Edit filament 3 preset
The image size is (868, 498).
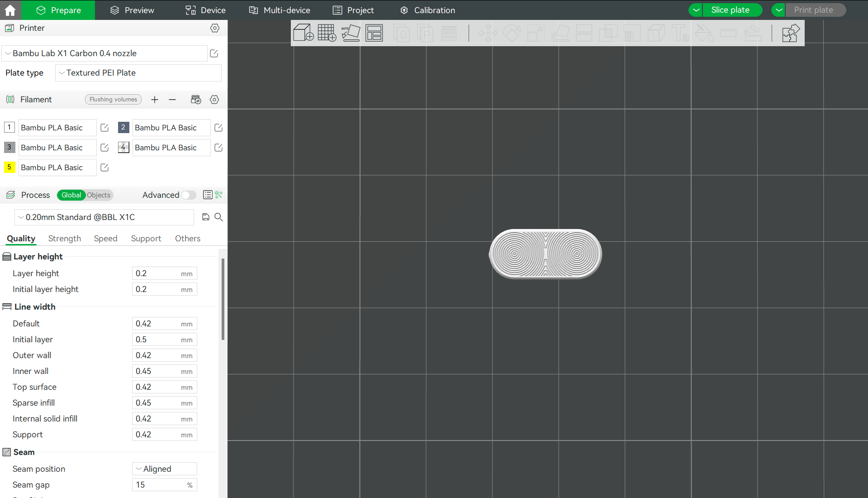[x=104, y=148]
